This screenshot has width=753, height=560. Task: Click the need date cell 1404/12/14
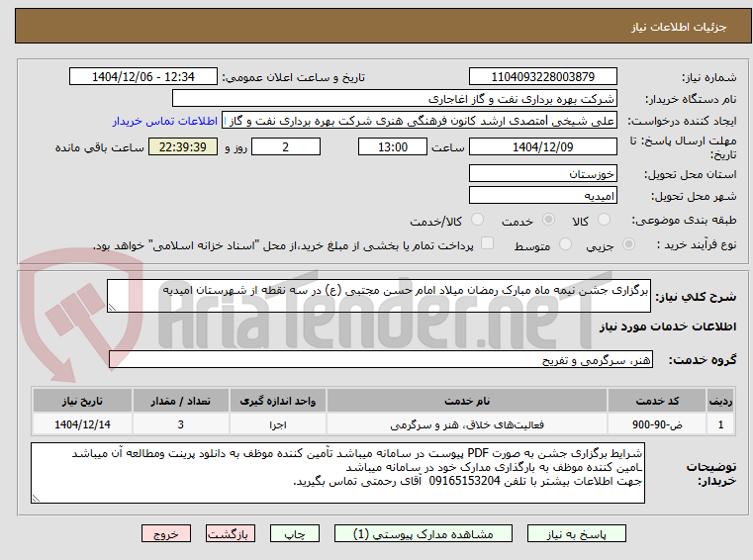point(82,424)
